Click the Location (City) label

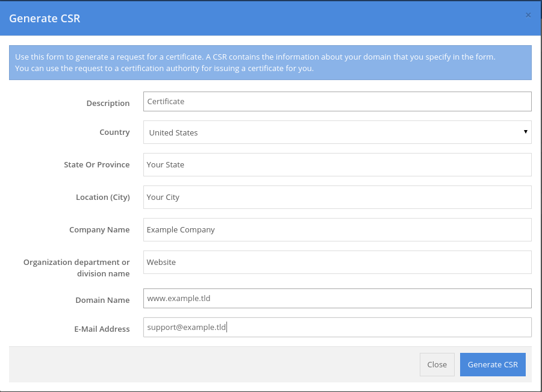coord(103,197)
